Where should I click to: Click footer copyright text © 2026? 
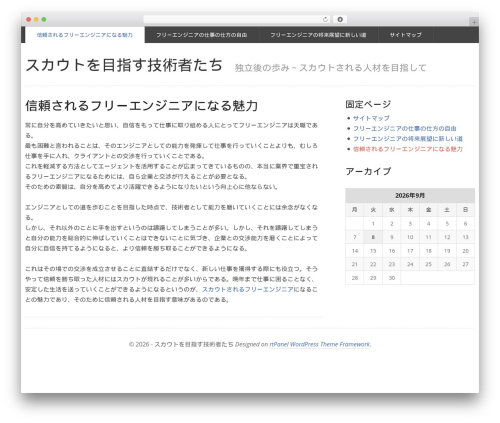click(x=139, y=344)
